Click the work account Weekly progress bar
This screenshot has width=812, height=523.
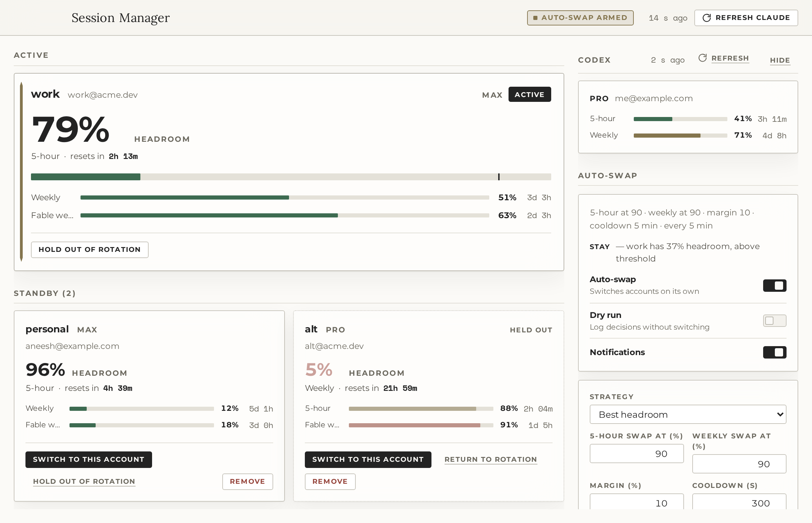pyautogui.click(x=285, y=198)
